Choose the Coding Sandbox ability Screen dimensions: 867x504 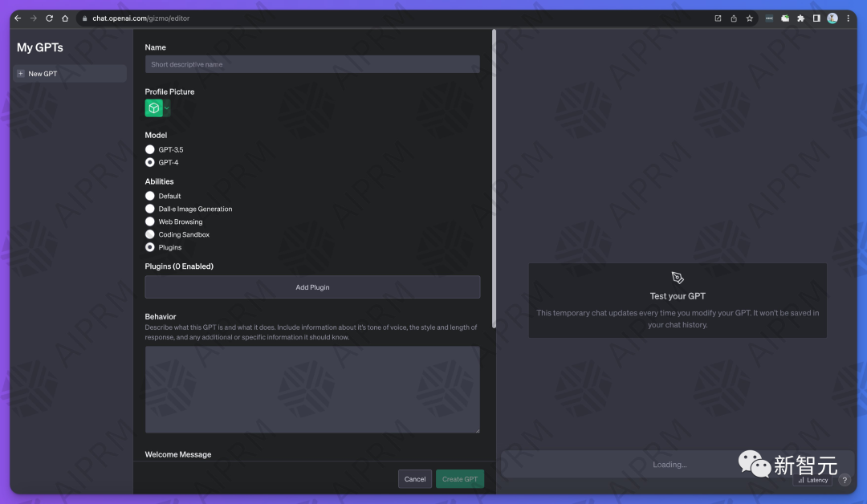150,234
